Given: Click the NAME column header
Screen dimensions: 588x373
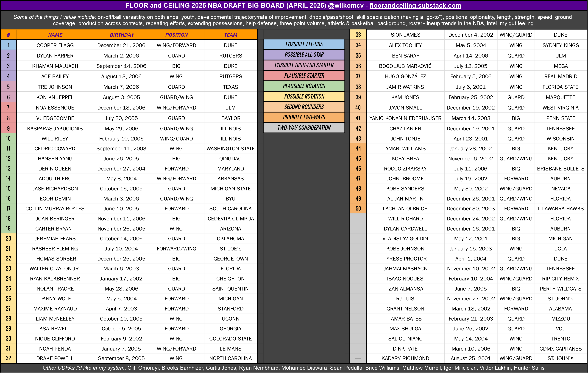Looking at the screenshot, I should (x=55, y=35).
